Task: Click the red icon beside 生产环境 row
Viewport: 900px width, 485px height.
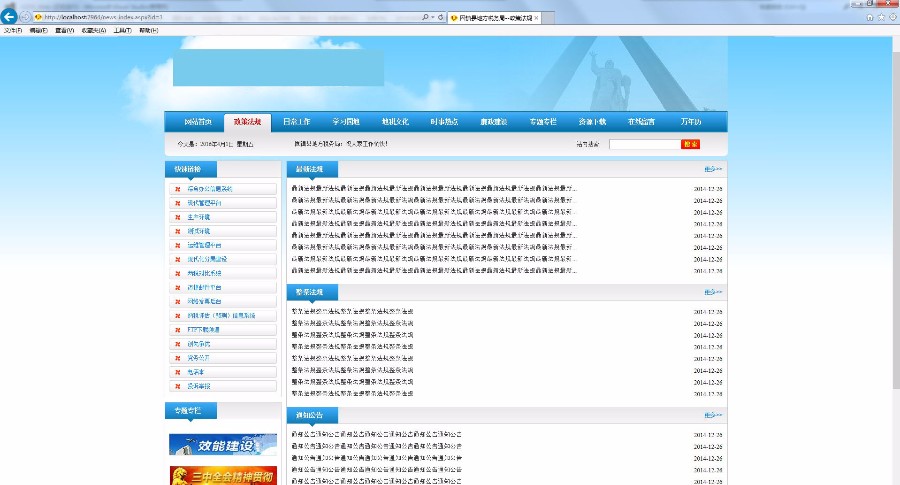Action: click(x=177, y=218)
